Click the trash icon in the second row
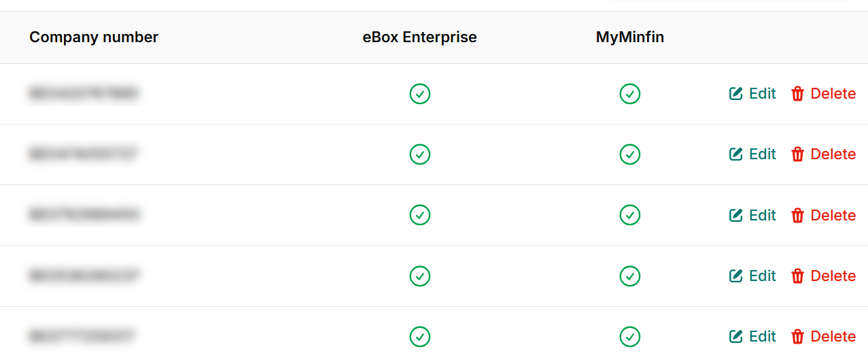868x364 pixels. pyautogui.click(x=797, y=154)
